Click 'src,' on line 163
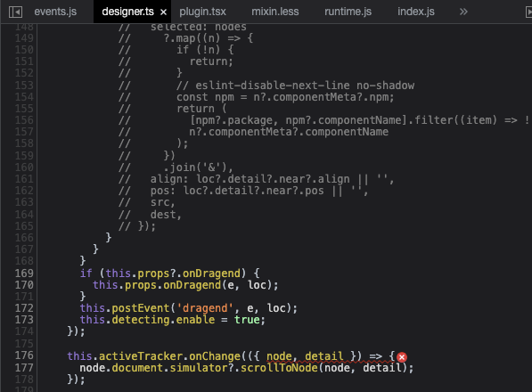This screenshot has height=392, width=532. click(x=163, y=202)
